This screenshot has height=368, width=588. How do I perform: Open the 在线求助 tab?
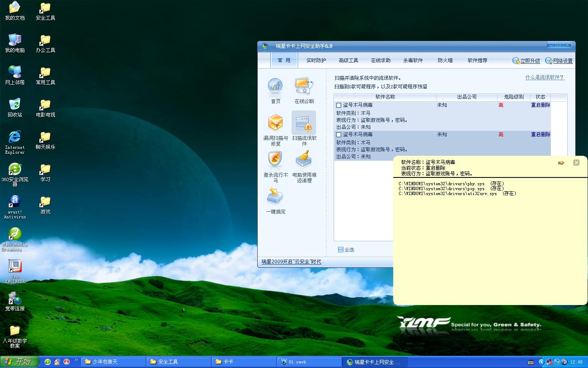[381, 61]
